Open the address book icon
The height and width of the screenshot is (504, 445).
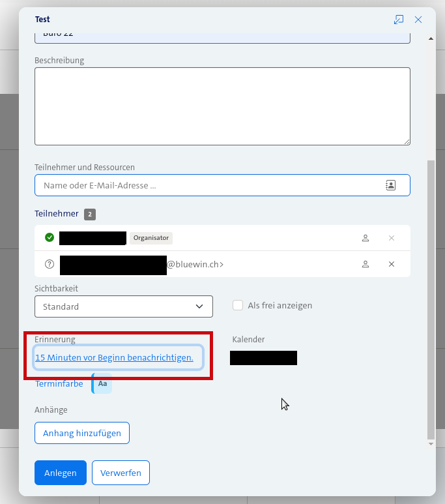pyautogui.click(x=390, y=185)
